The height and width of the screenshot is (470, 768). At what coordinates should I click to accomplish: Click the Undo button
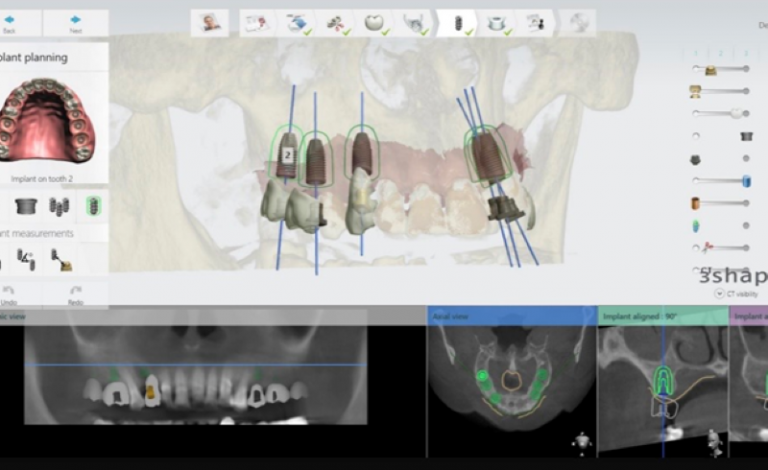point(10,294)
